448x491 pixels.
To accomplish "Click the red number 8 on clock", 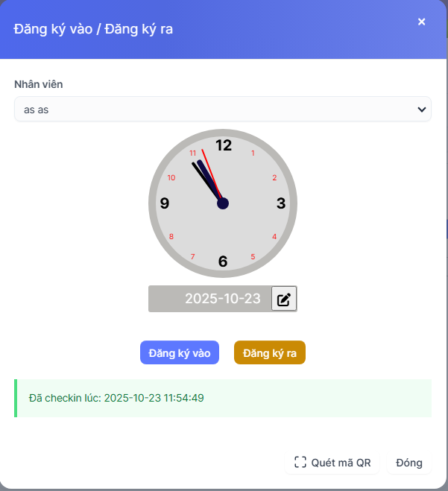I will coord(171,236).
